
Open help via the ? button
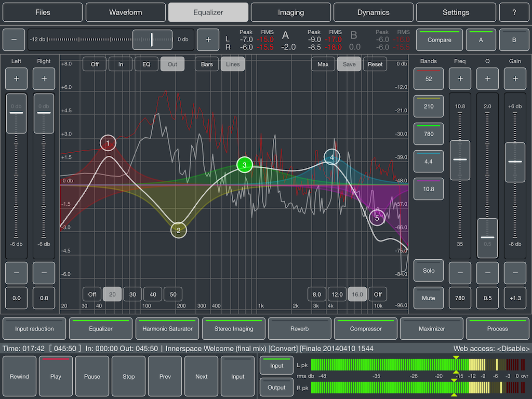point(514,12)
